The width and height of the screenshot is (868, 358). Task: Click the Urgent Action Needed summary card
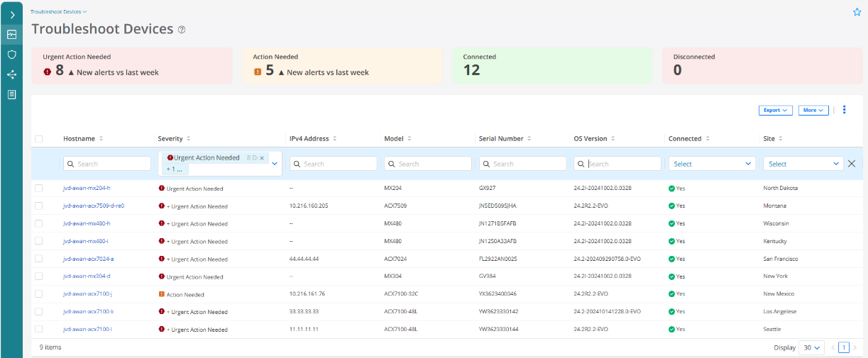click(x=131, y=65)
